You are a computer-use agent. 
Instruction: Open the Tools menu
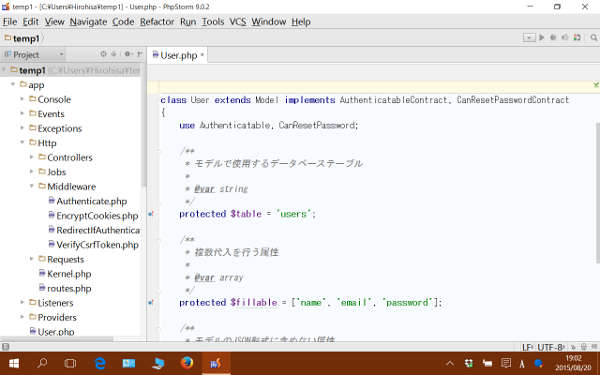pyautogui.click(x=213, y=22)
